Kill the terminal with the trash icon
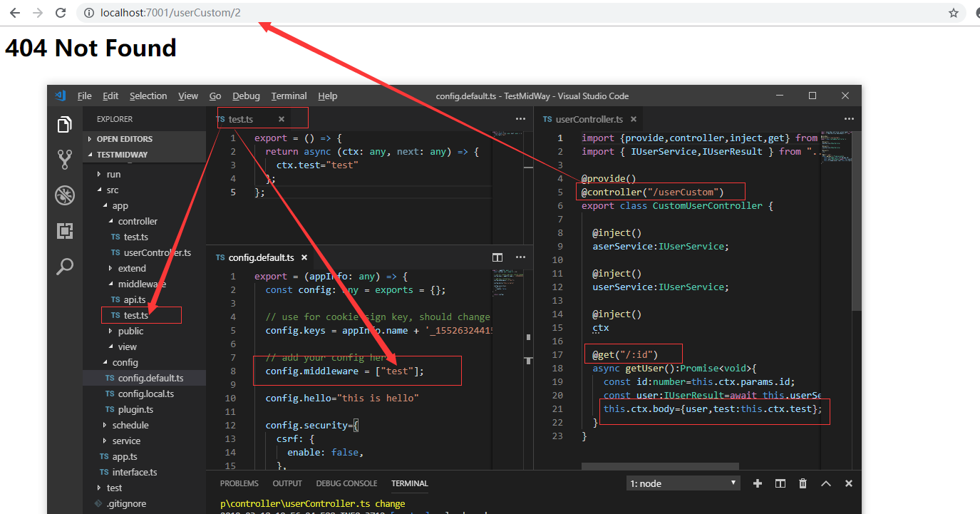Screen dimensions: 980x514 click(x=803, y=483)
